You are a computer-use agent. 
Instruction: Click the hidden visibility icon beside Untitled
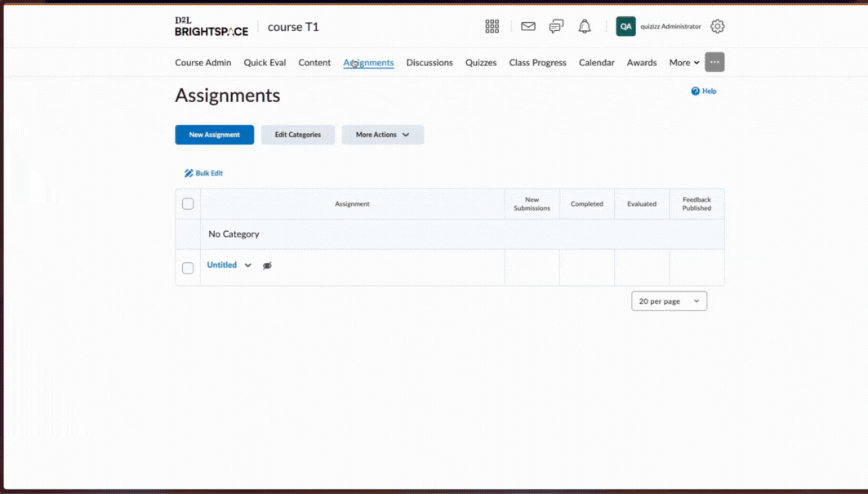pyautogui.click(x=266, y=265)
